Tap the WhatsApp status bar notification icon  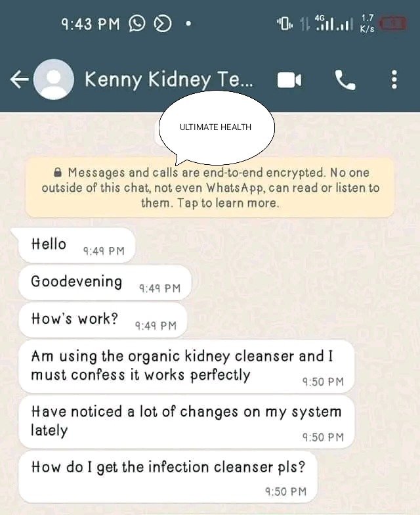[x=136, y=24]
